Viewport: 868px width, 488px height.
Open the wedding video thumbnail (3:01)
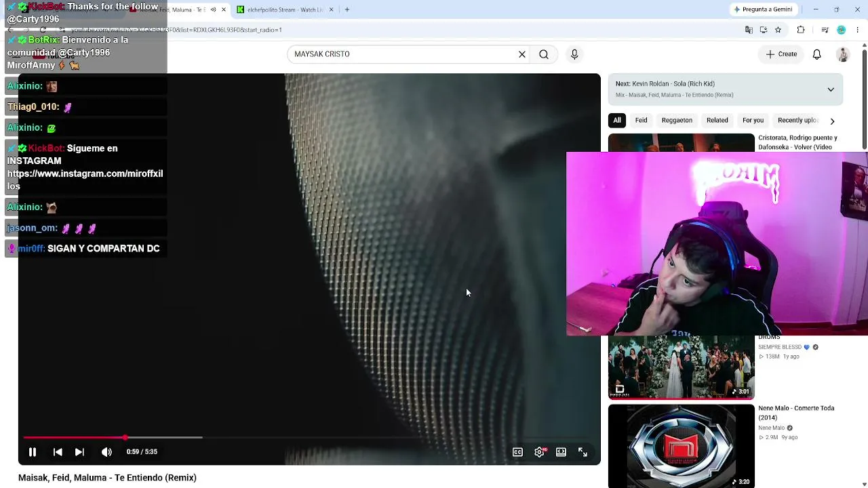tap(681, 367)
